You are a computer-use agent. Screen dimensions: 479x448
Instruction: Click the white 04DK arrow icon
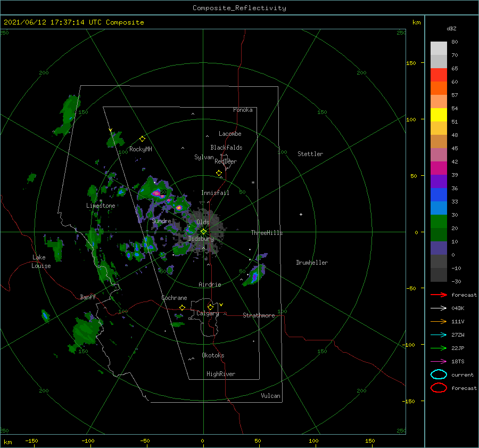439,308
